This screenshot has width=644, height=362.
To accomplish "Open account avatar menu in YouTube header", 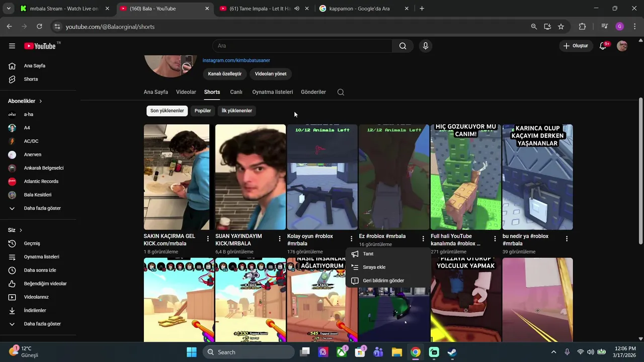I will tap(622, 46).
